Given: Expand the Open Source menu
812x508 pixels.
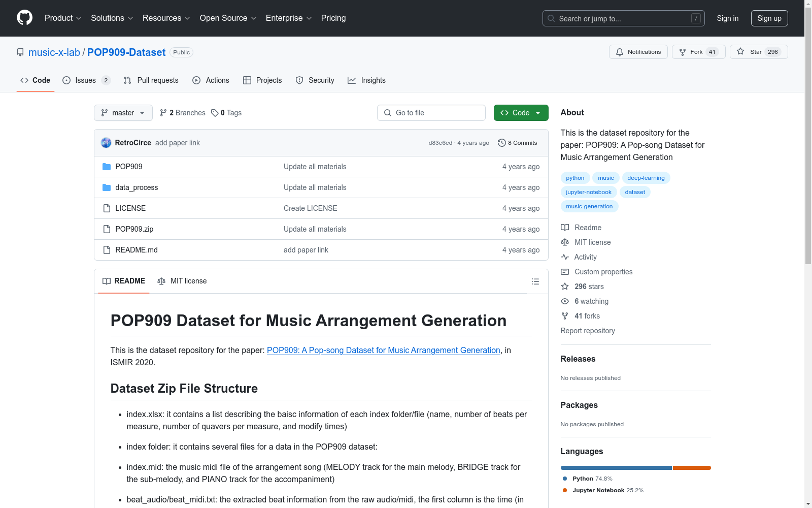Looking at the screenshot, I should (x=228, y=18).
